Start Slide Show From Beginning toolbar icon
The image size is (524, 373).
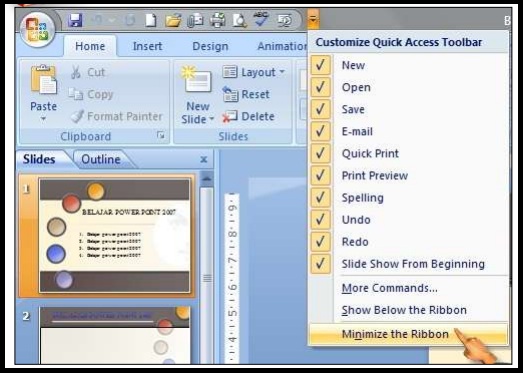pos(284,21)
